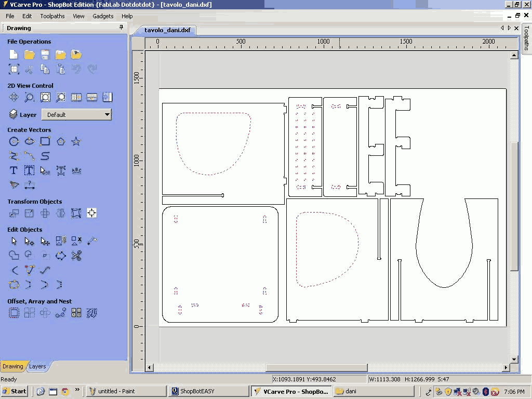The width and height of the screenshot is (532, 399).
Task: Save the current file icon
Action: pyautogui.click(x=45, y=54)
